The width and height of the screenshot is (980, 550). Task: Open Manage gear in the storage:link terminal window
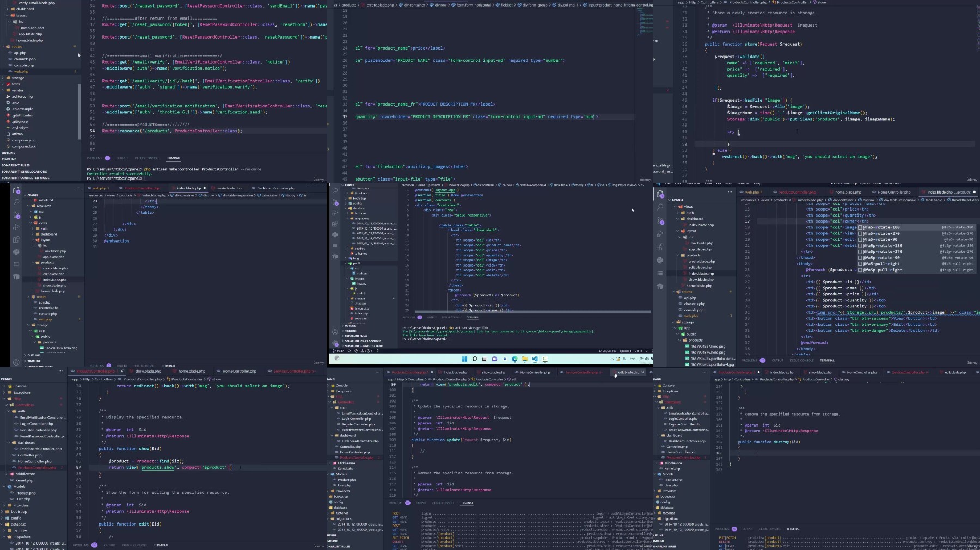pos(335,343)
